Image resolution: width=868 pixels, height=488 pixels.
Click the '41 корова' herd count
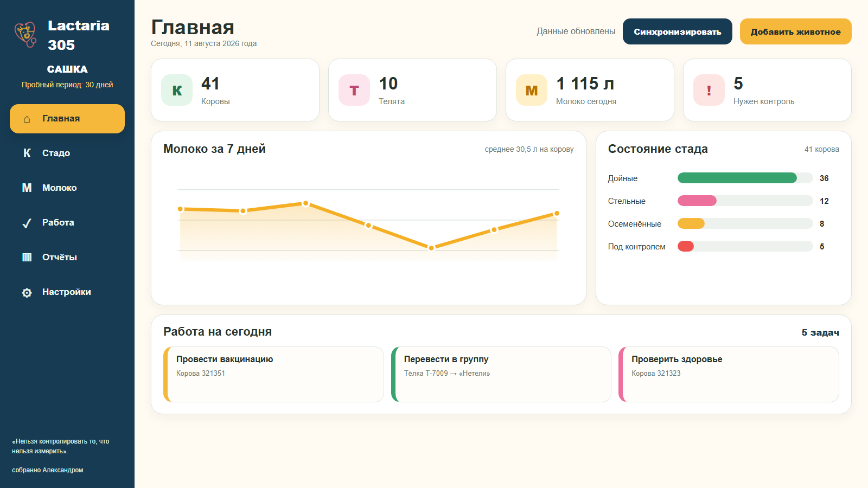[x=822, y=149]
